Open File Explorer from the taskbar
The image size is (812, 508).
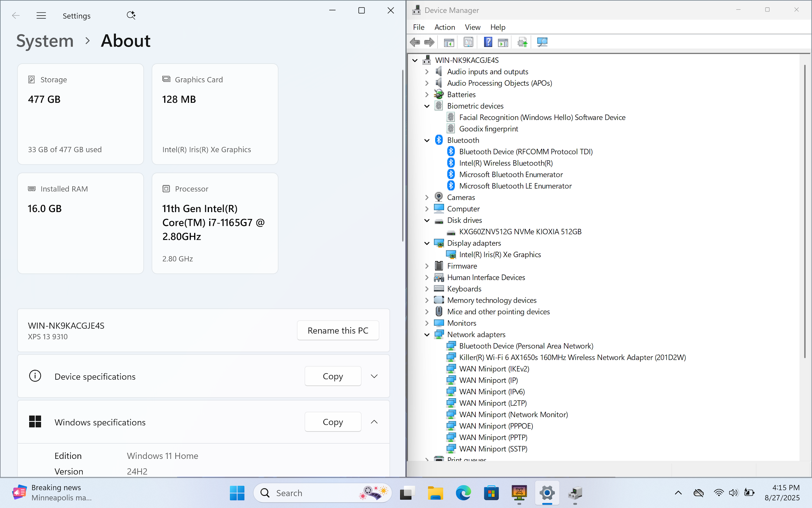point(436,493)
